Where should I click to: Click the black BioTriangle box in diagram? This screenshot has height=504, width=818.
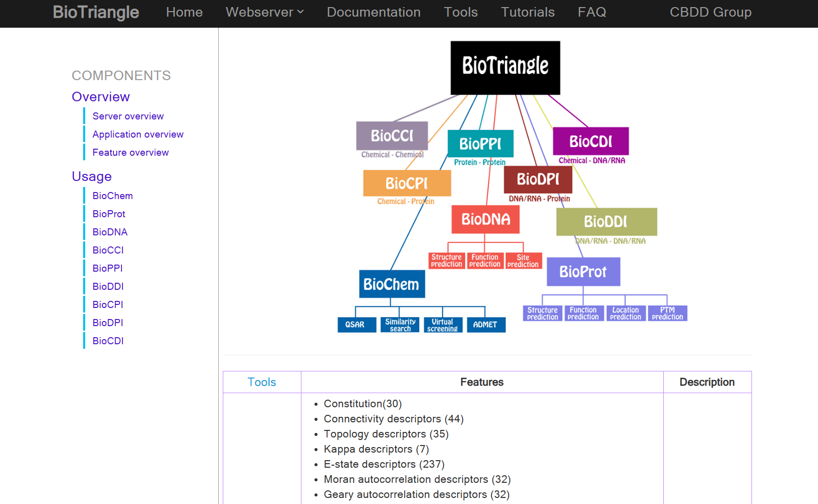(505, 68)
